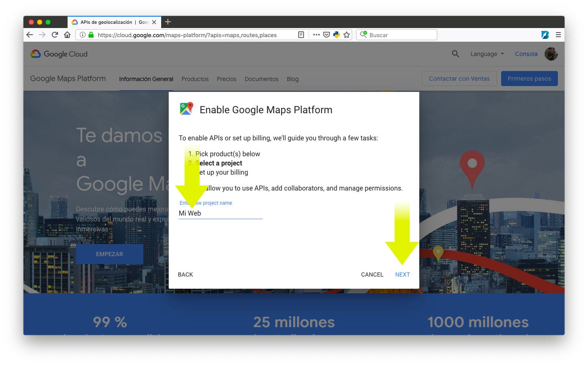Screen dimensions: 588x366
Task: Click the Primeros pasos button
Action: click(x=530, y=79)
